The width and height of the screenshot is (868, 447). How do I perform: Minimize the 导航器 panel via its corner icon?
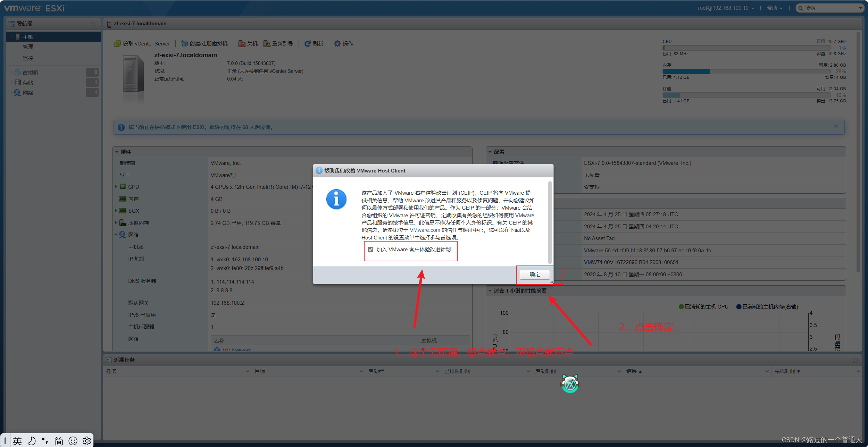click(x=94, y=24)
